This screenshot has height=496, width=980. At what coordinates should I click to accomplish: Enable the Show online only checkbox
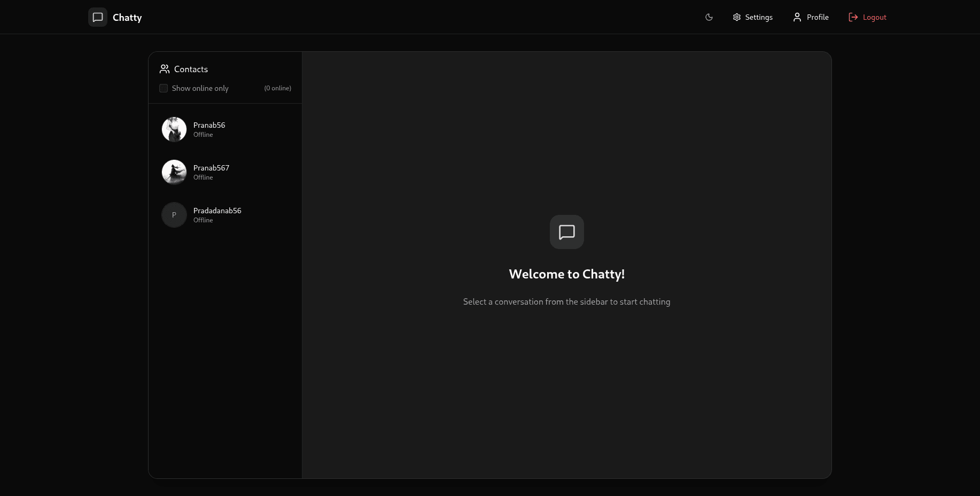[164, 88]
